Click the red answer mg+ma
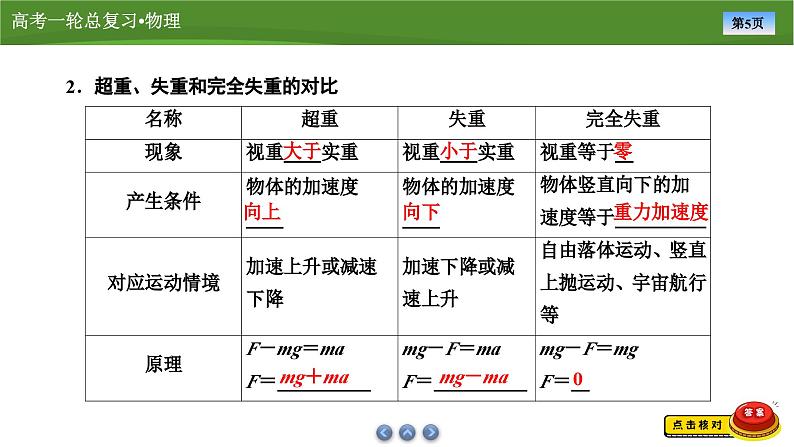This screenshot has width=794, height=447. coord(314,378)
